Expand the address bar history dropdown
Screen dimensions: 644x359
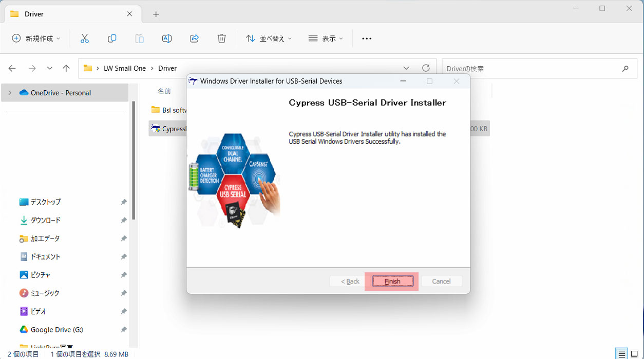coord(406,68)
